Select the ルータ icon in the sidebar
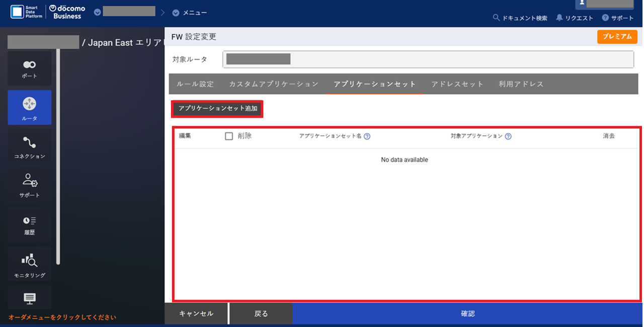This screenshot has height=327, width=644. tap(30, 103)
